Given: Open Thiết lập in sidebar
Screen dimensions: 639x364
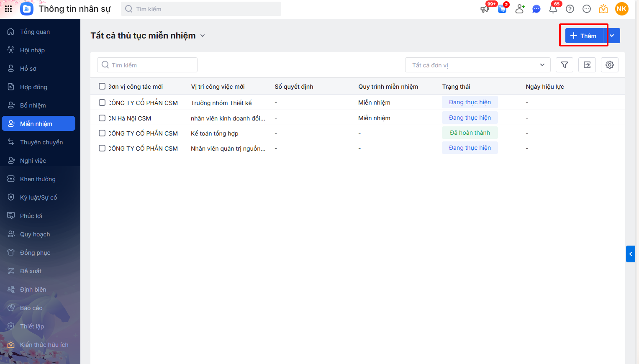Looking at the screenshot, I should click(38, 326).
